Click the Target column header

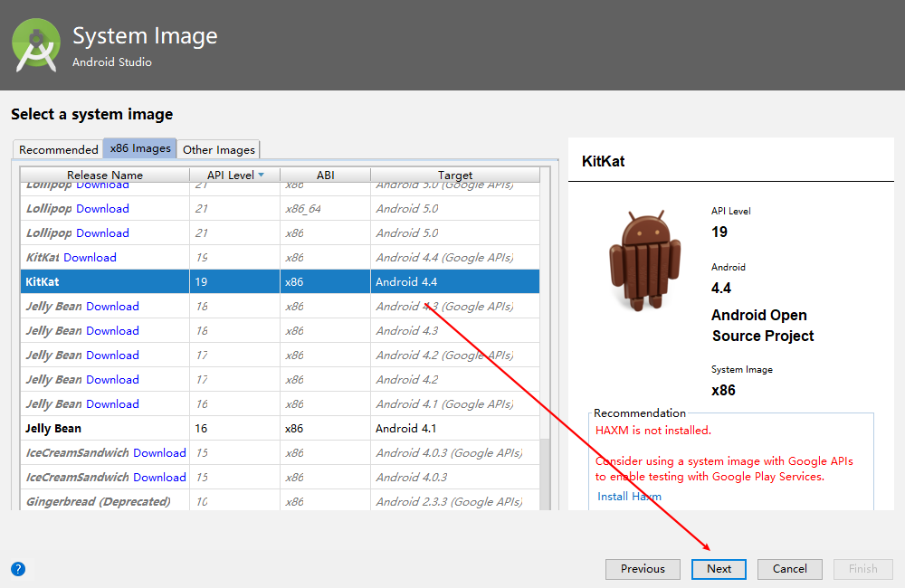click(x=455, y=175)
